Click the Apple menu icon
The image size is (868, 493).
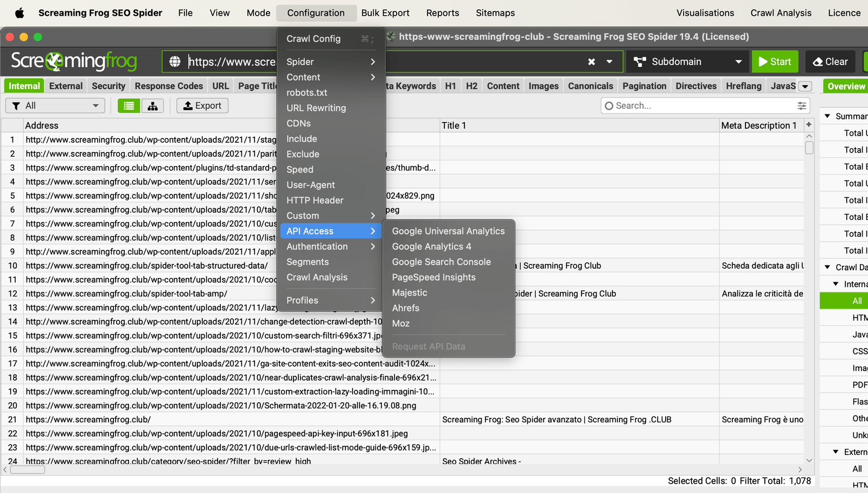(x=18, y=12)
